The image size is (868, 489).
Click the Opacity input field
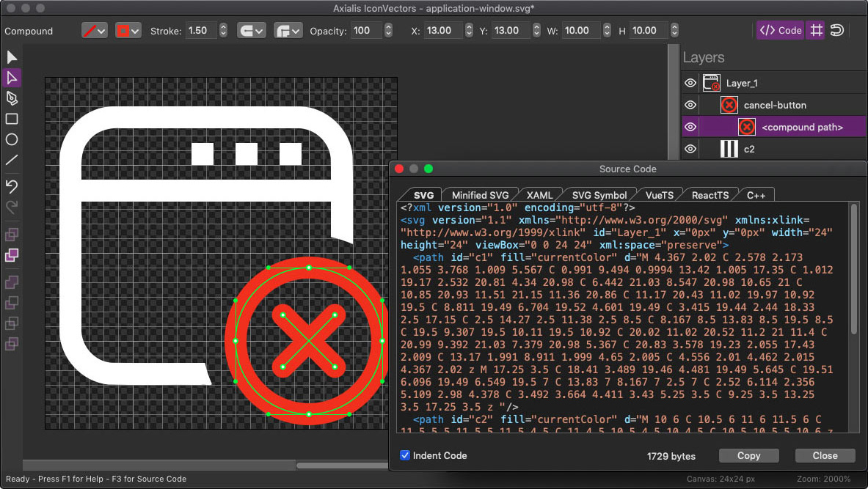coord(366,31)
